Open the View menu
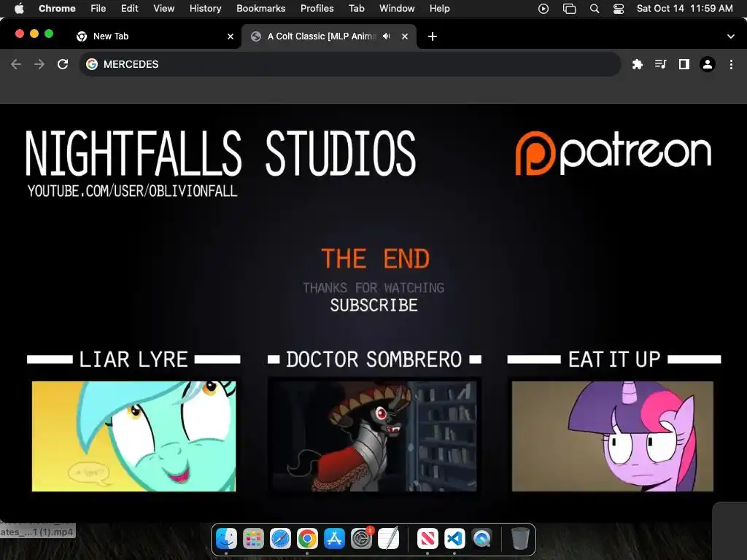 (x=164, y=8)
